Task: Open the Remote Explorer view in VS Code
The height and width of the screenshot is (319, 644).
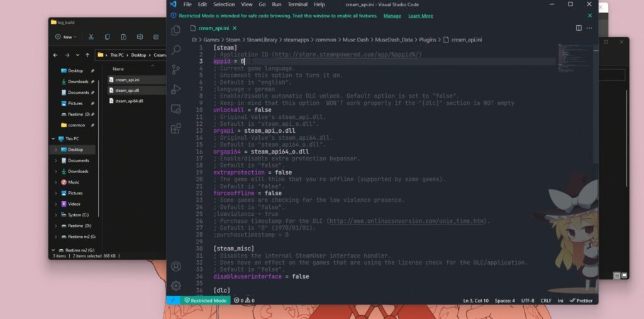Action: tap(176, 109)
